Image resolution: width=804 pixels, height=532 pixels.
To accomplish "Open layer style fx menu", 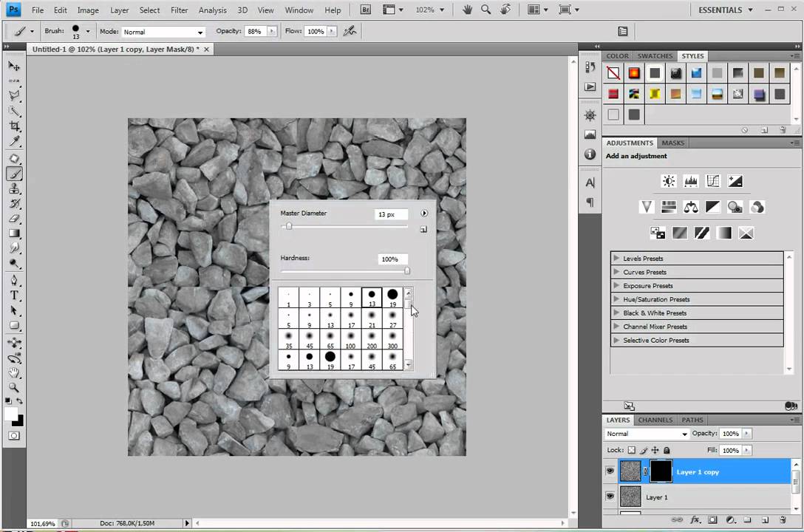I will (x=695, y=519).
